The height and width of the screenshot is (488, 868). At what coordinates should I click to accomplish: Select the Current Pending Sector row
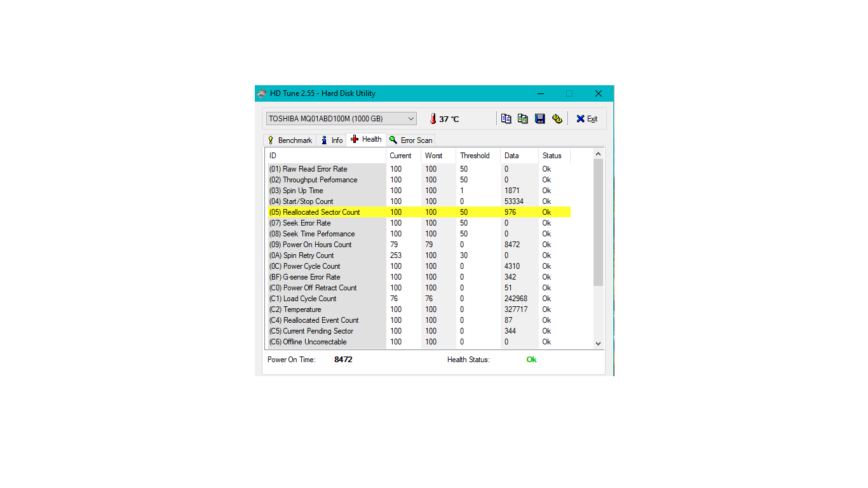tap(418, 331)
